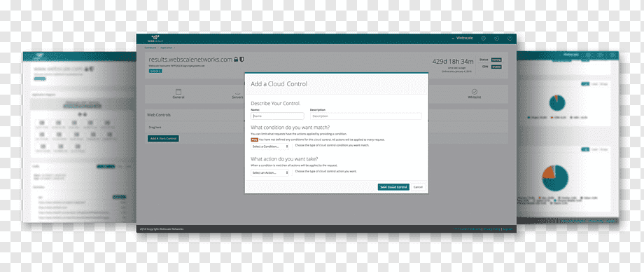Click Cancel in the dialog
The height and width of the screenshot is (272, 644).
click(418, 186)
